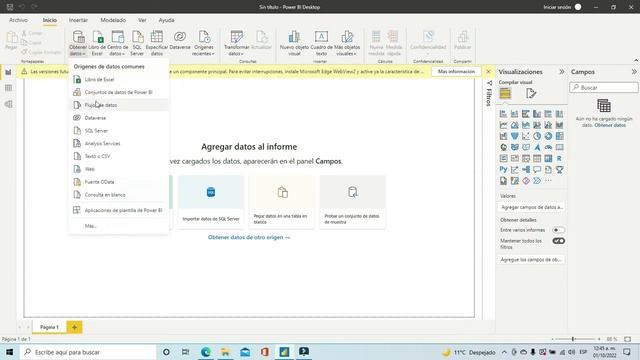This screenshot has width=640, height=360.
Task: Open the Archivo menu
Action: pyautogui.click(x=18, y=20)
